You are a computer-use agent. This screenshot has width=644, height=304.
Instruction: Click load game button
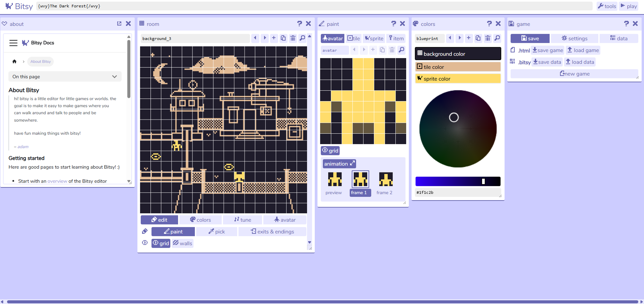click(583, 50)
